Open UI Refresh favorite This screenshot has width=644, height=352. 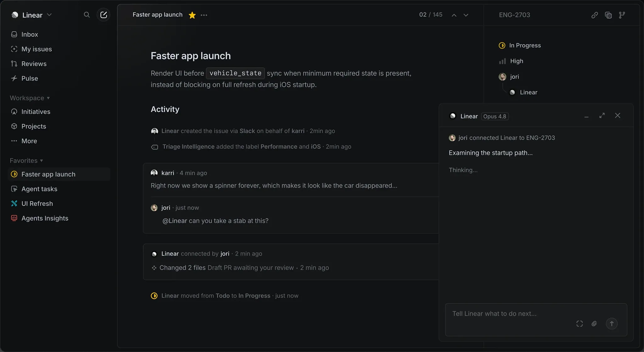pos(59,204)
